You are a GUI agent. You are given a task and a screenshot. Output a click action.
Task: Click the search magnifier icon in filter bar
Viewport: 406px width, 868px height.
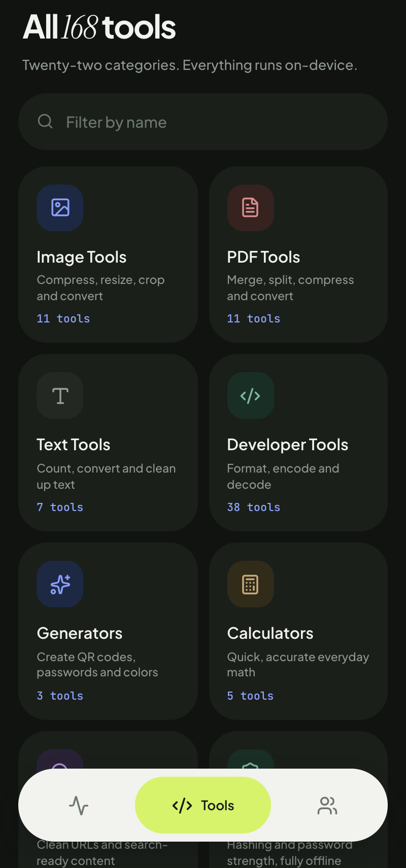point(45,122)
